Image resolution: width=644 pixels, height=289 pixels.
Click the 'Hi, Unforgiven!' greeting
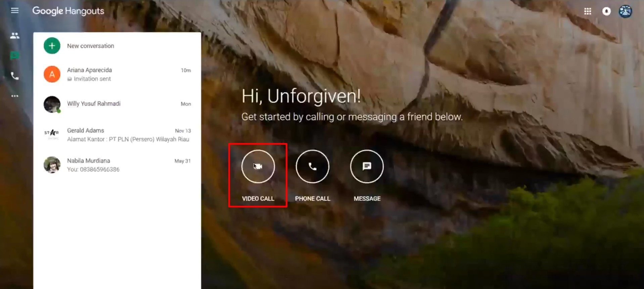coord(301,96)
